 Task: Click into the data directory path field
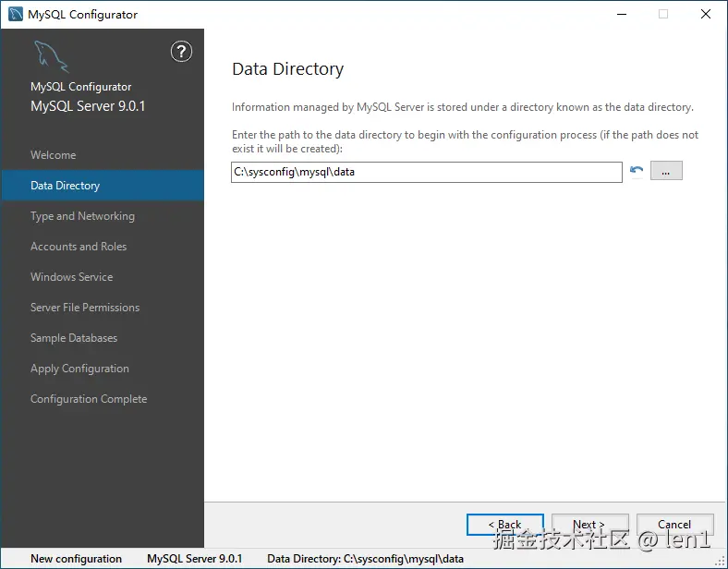426,172
